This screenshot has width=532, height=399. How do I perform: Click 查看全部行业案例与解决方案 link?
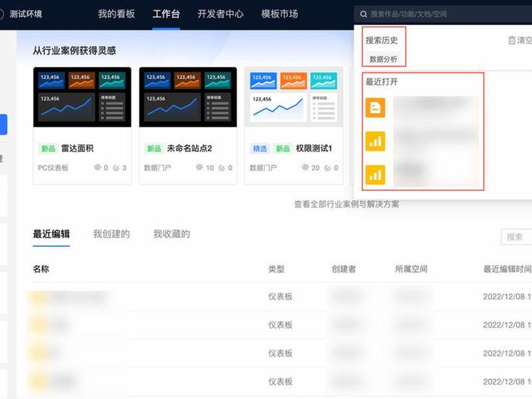pos(346,204)
